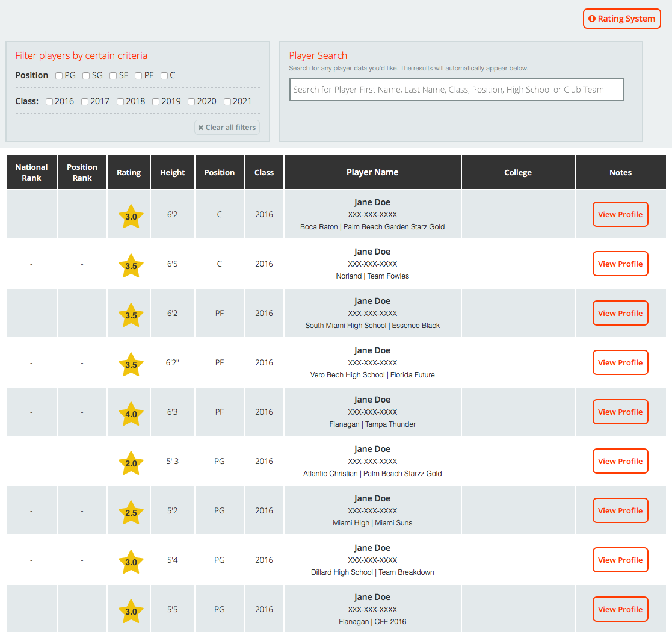This screenshot has width=672, height=632.
Task: Filter players by Class 2016 checkbox
Action: pos(49,102)
